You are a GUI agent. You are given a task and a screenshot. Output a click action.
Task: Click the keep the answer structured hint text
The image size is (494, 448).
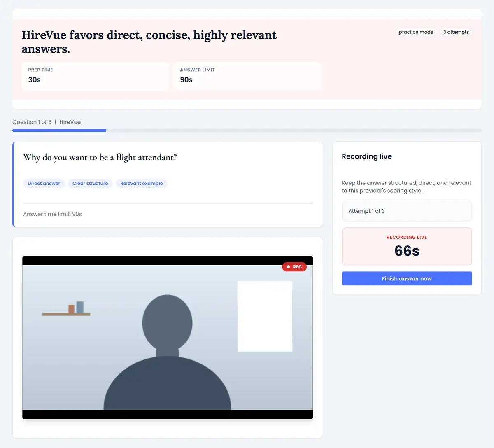(x=406, y=187)
